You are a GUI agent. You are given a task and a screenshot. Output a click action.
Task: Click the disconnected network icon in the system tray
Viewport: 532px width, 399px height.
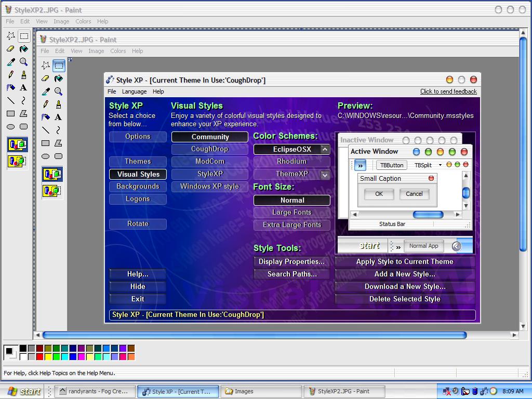447,391
